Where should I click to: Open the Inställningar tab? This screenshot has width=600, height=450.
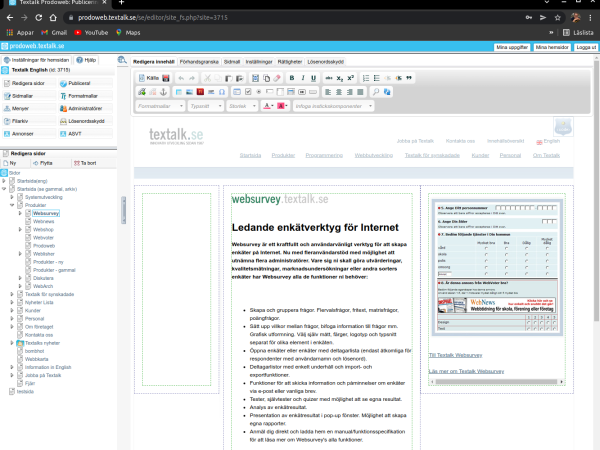[259, 62]
